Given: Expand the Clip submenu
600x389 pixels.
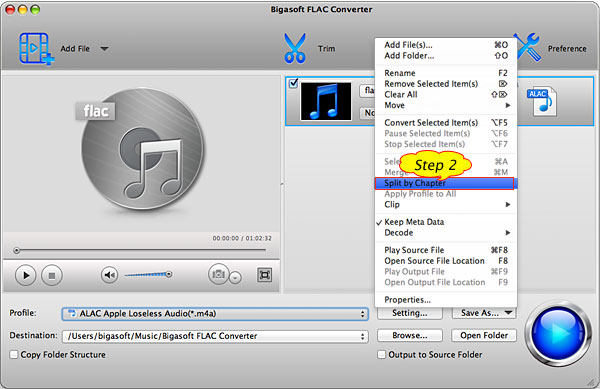Looking at the screenshot, I should click(446, 205).
